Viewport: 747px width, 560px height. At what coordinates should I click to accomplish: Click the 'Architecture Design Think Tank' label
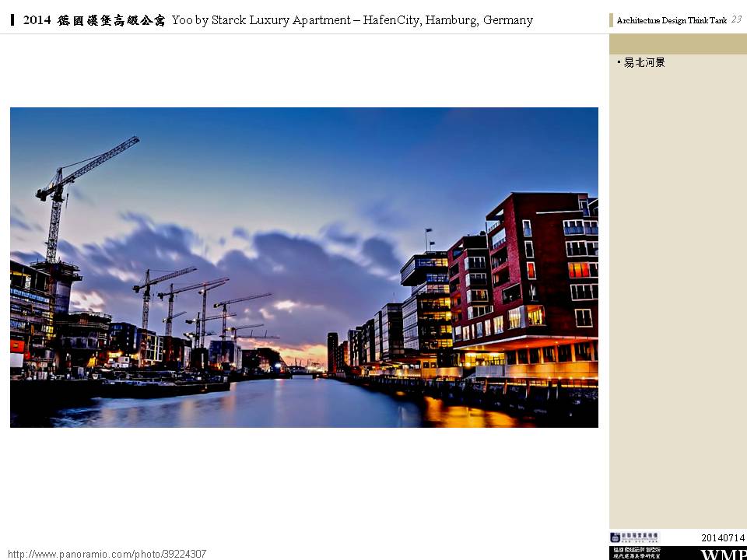(x=672, y=21)
